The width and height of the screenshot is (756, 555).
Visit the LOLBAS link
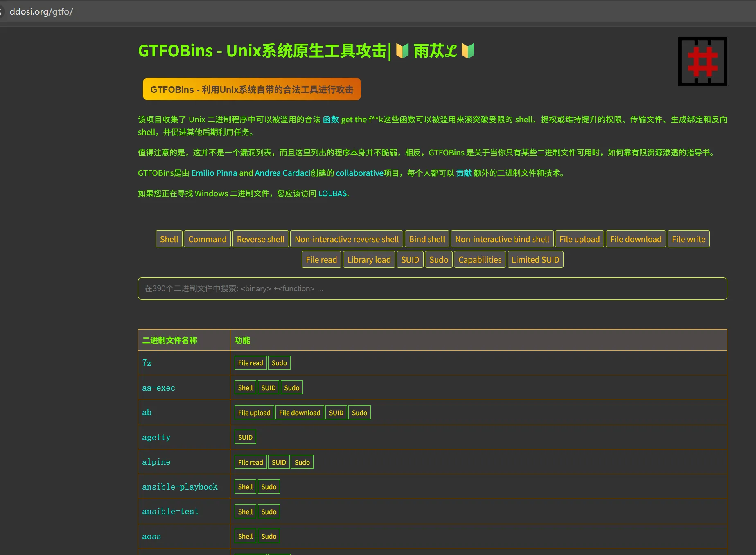[332, 193]
